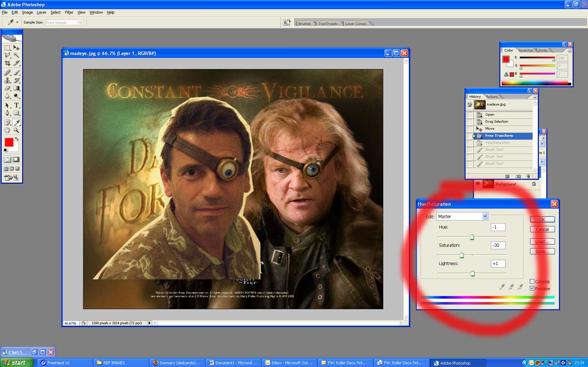
Task: Swap foreground and background colors
Action: [17, 139]
